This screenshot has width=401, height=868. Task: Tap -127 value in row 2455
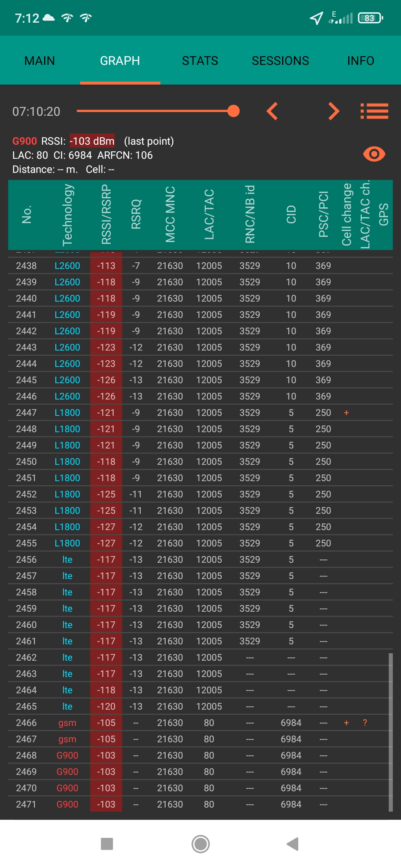point(106,543)
